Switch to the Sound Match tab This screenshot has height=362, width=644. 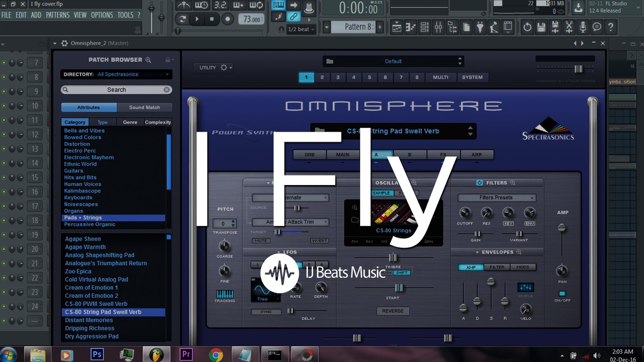(x=144, y=107)
